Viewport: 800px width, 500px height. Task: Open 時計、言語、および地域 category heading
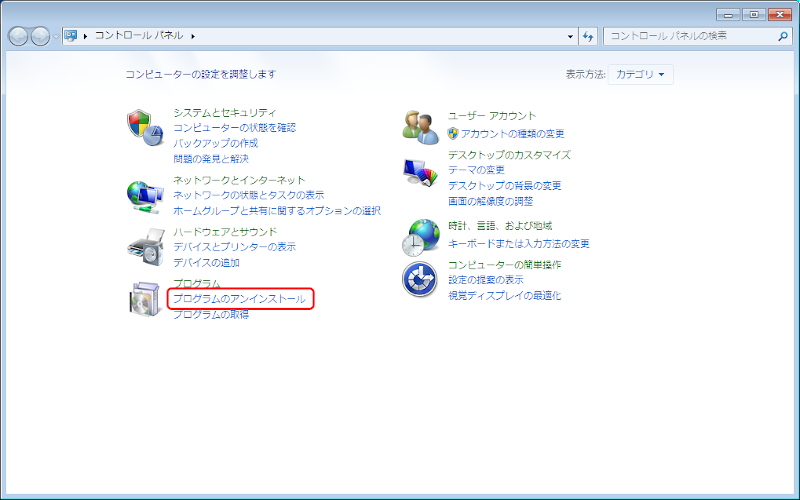coord(500,226)
